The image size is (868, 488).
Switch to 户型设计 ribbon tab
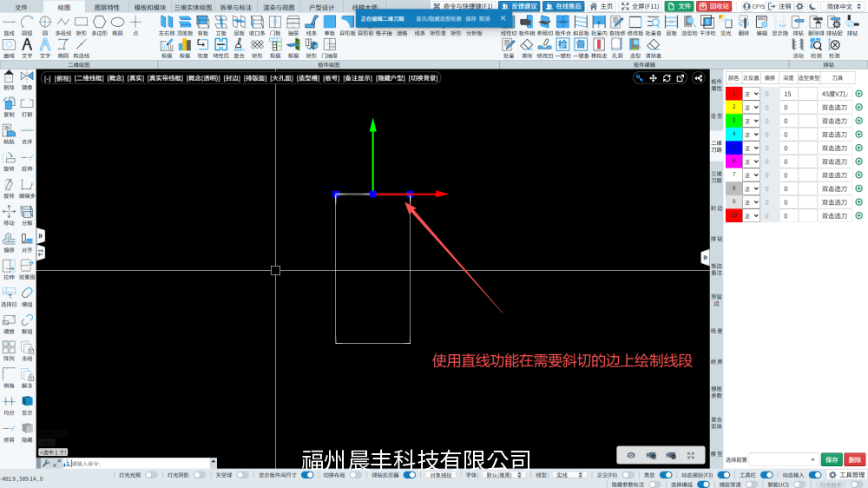coord(322,7)
